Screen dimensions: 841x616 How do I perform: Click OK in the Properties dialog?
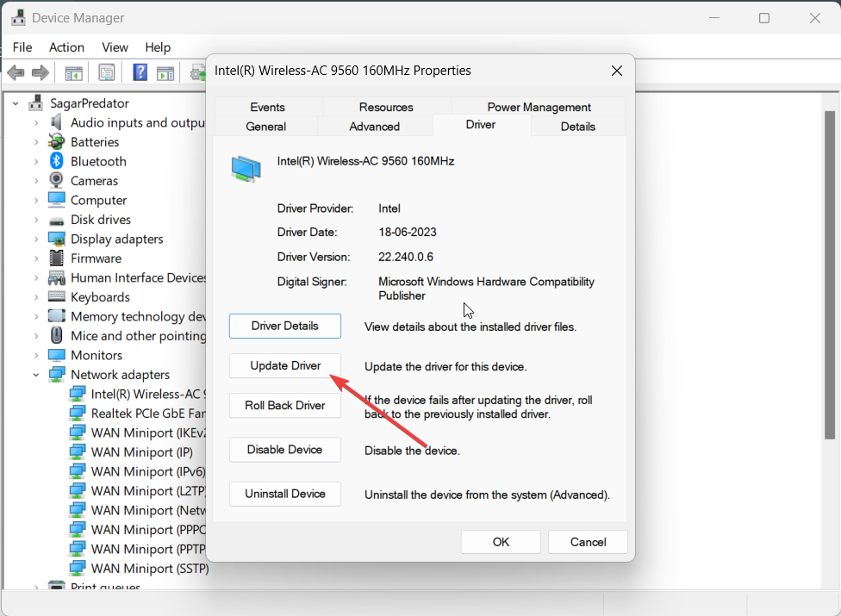click(x=501, y=542)
